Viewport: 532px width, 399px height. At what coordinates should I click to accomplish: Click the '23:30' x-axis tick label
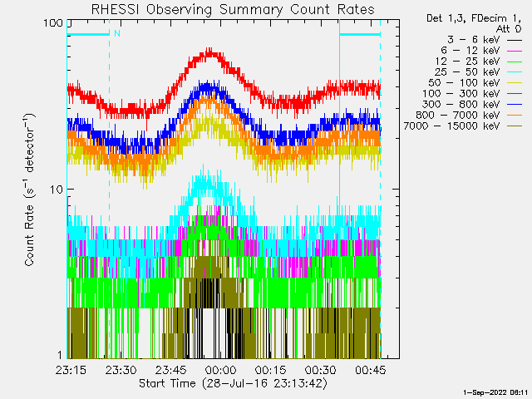point(121,370)
